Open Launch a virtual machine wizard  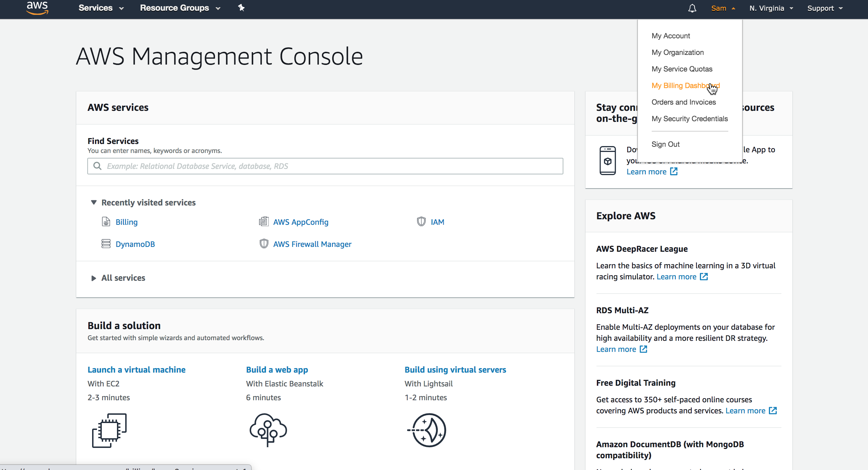point(136,370)
